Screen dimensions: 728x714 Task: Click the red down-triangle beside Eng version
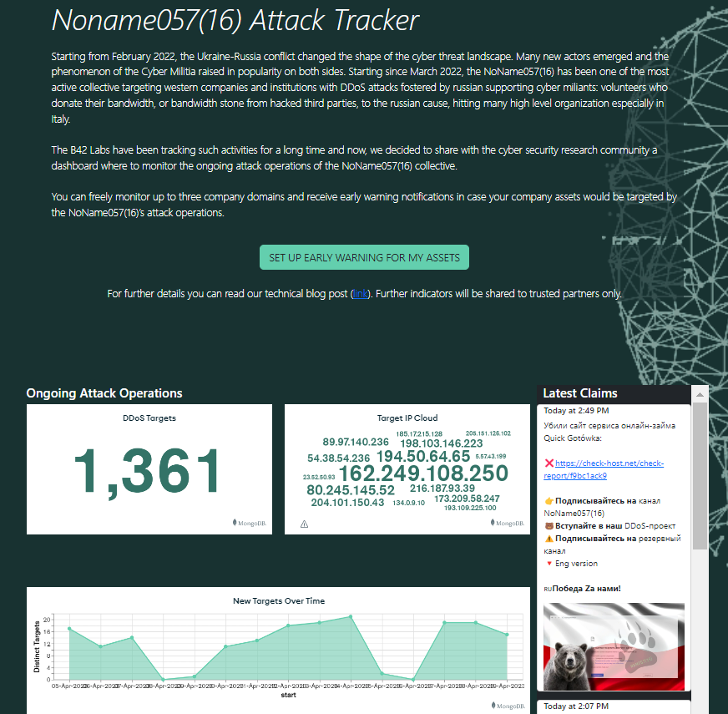click(x=549, y=564)
